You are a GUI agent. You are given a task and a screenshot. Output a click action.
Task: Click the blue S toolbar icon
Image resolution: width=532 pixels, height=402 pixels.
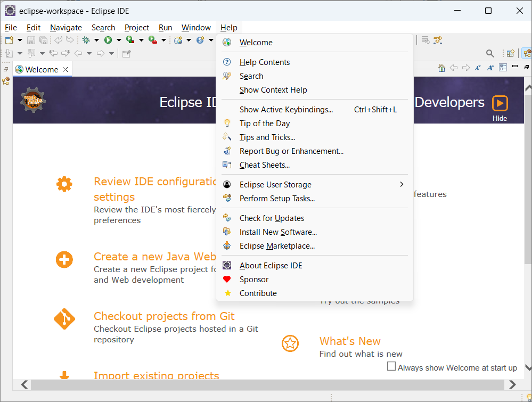point(200,40)
